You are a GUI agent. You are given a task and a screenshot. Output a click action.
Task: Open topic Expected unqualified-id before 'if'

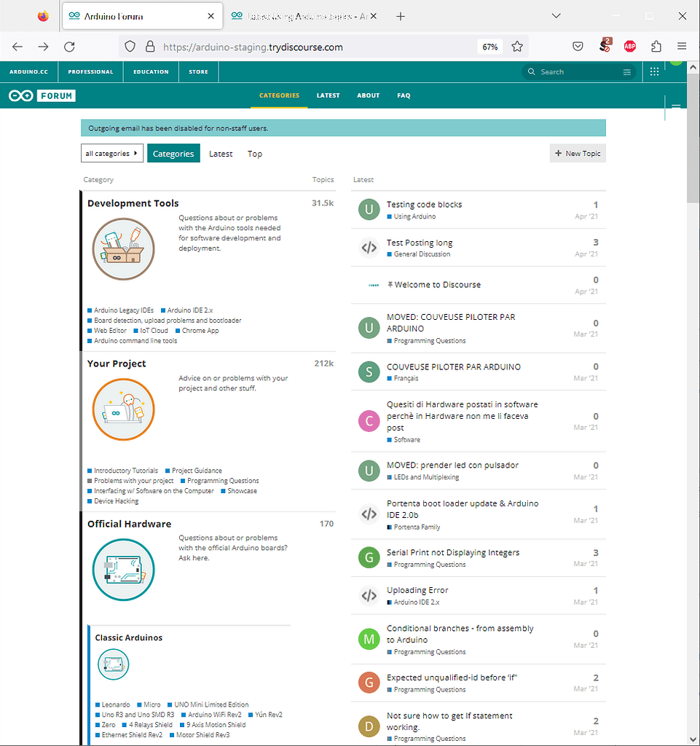tap(452, 678)
